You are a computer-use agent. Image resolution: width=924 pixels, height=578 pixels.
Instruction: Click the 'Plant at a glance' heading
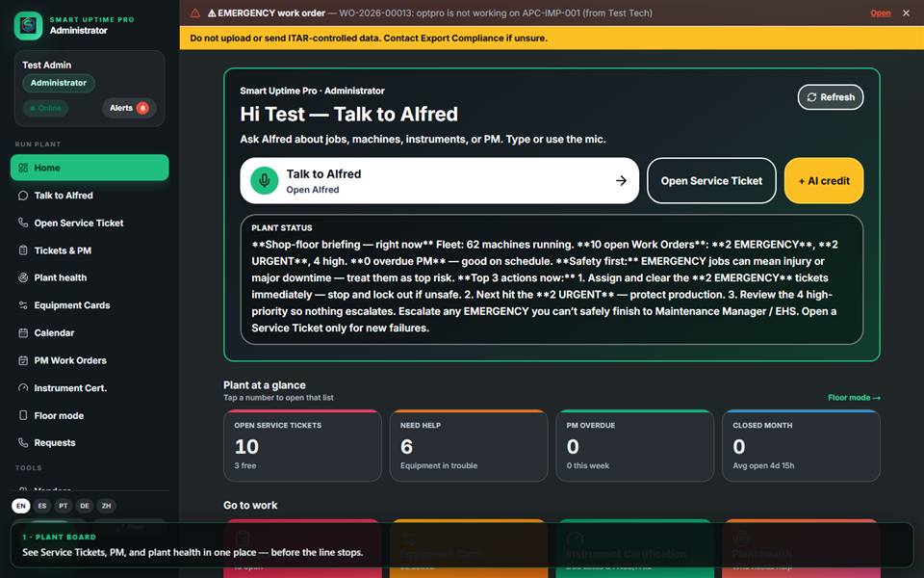tap(264, 384)
